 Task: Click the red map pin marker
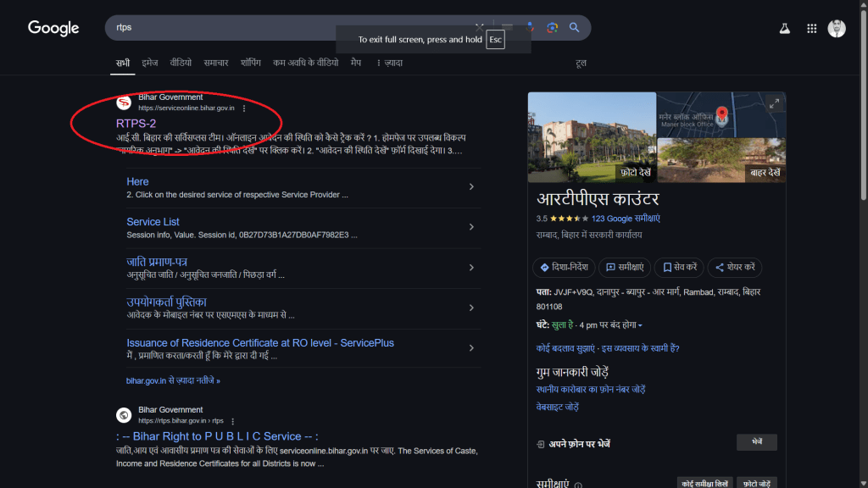coord(721,114)
